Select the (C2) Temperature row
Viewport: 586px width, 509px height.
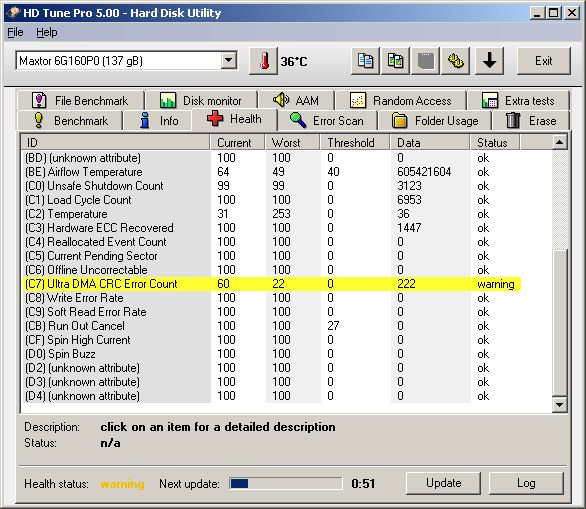[x=271, y=214]
